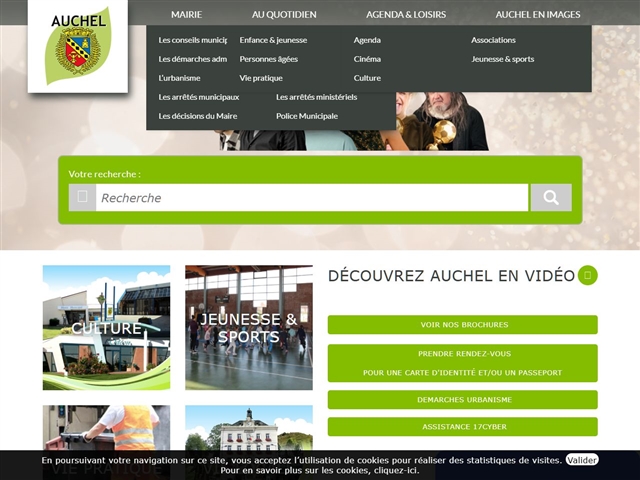Click the round green video icon
This screenshot has width=640, height=480.
point(587,276)
